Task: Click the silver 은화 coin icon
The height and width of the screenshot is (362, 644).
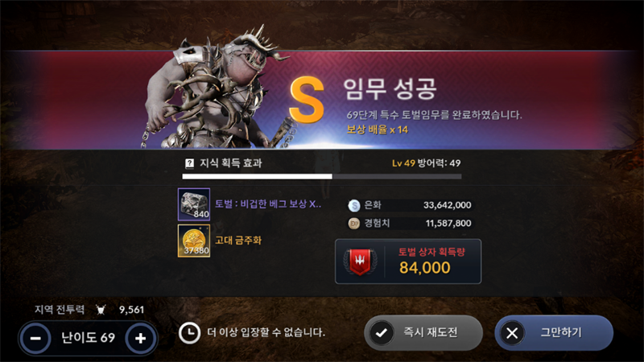Action: (354, 205)
